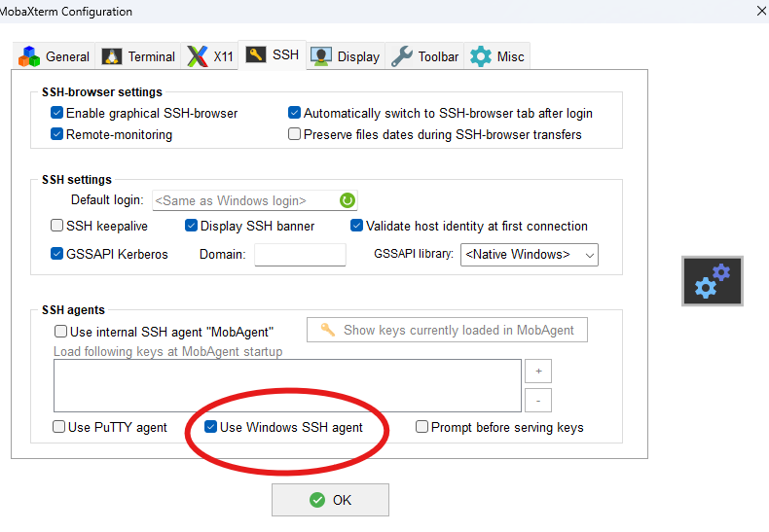769x532 pixels.
Task: Click the monitor Display icon
Action: [321, 56]
